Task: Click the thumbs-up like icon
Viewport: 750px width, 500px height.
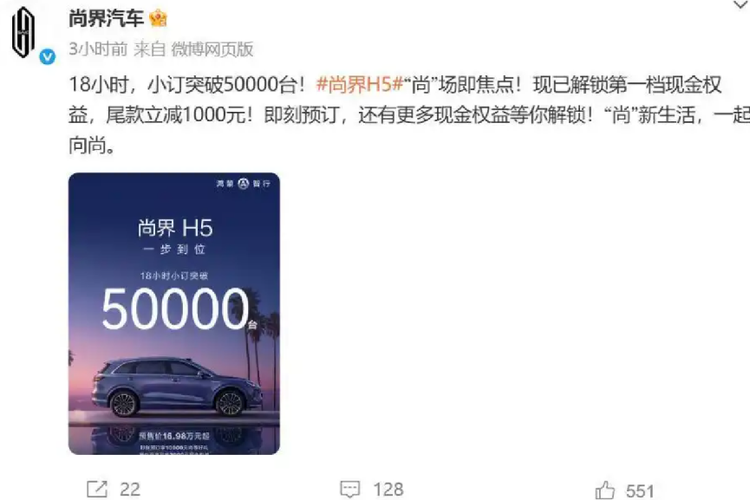Action: [605, 490]
